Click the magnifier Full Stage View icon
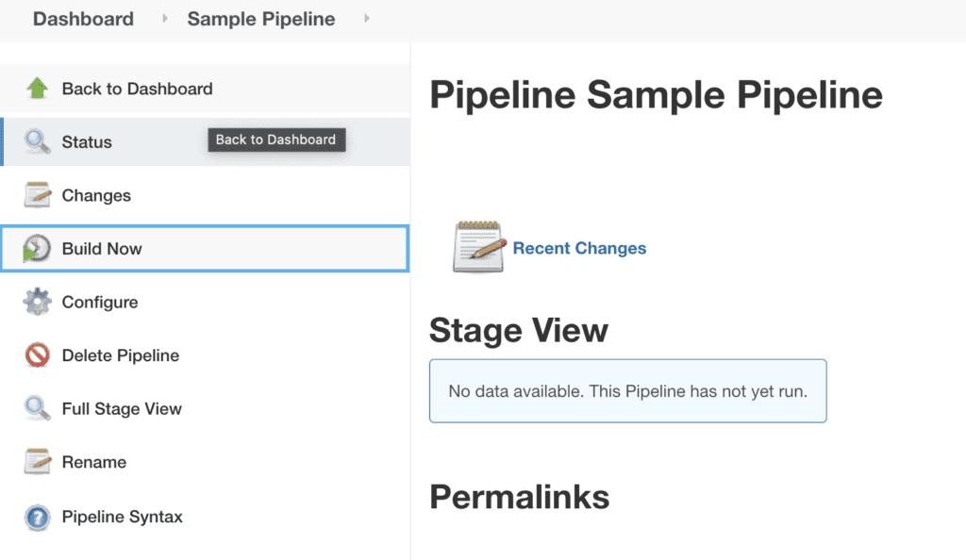This screenshot has height=560, width=966. pyautogui.click(x=37, y=408)
